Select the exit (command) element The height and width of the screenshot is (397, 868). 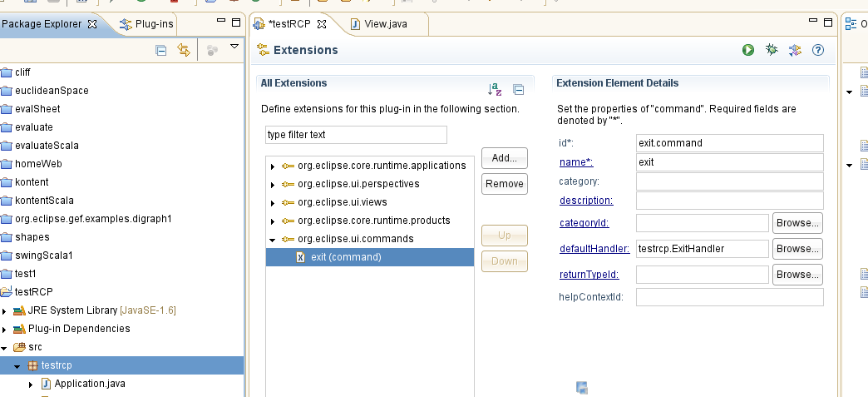[x=370, y=257]
